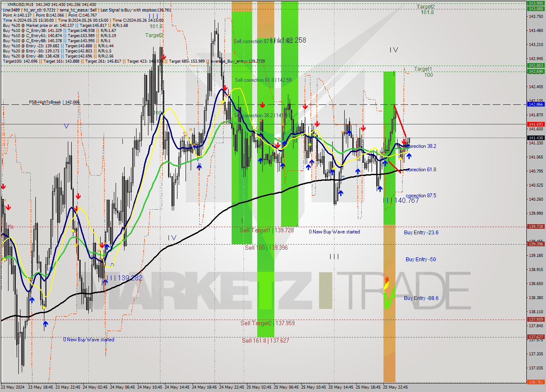The image size is (546, 392).
Task: Click the flame icon in the orange column
Action: coord(386,283)
